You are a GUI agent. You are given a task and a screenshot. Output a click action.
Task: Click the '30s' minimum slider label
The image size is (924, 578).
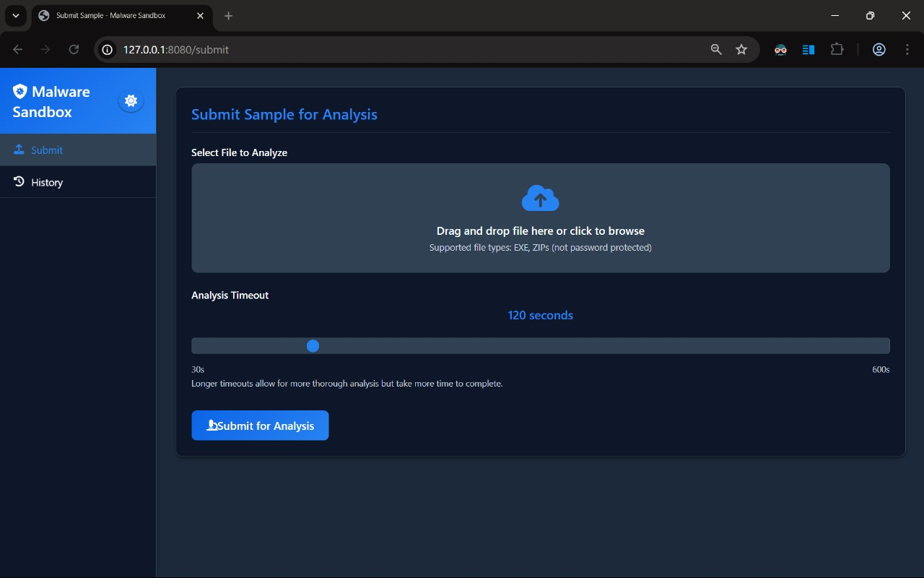[198, 369]
